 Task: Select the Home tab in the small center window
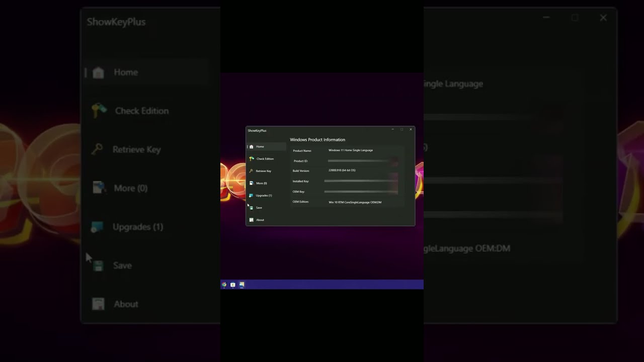(267, 147)
